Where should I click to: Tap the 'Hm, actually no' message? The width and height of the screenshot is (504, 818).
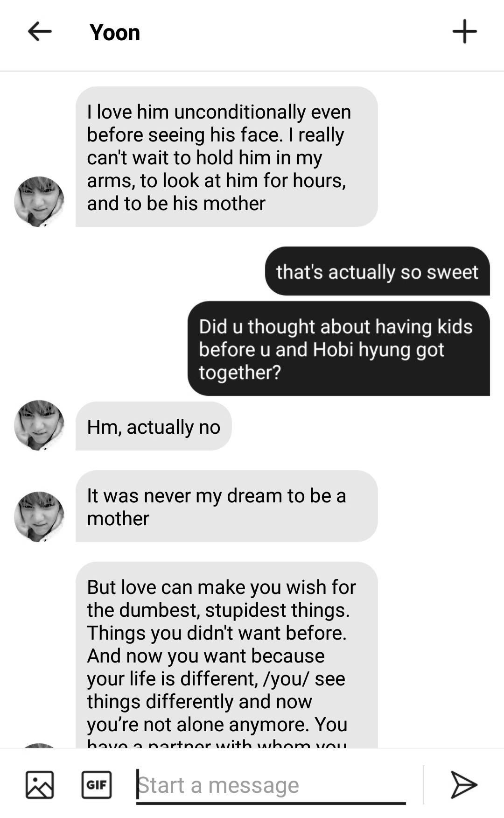154,426
